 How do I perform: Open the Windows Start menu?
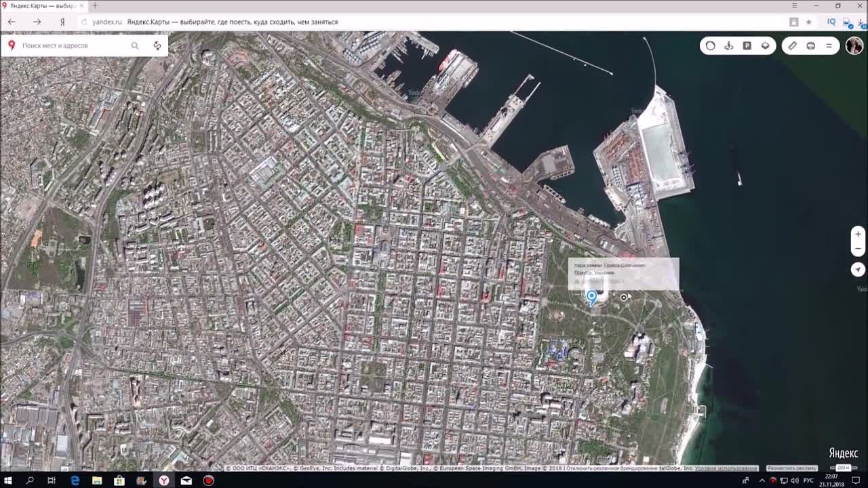pyautogui.click(x=9, y=481)
